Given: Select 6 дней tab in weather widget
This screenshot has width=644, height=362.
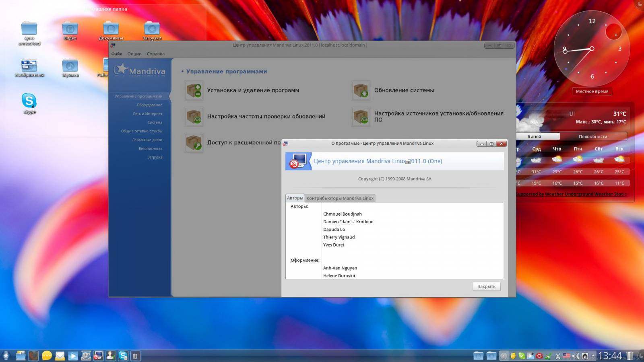Looking at the screenshot, I should [x=535, y=136].
